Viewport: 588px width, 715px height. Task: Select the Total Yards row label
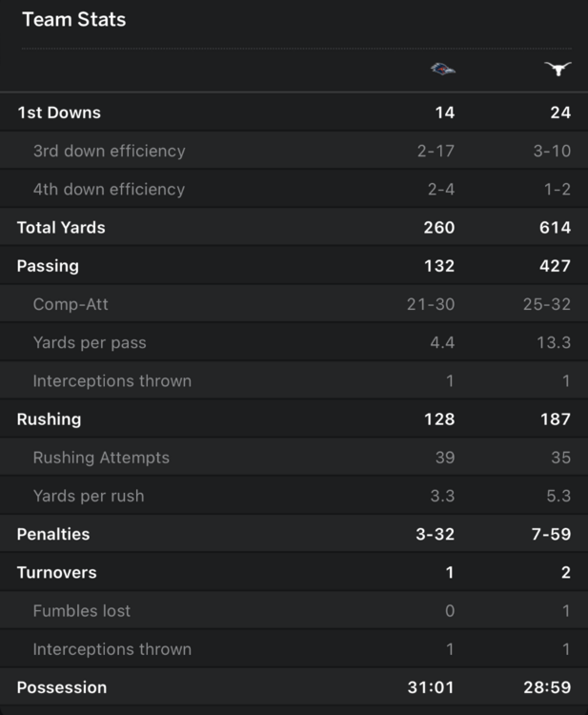61,227
